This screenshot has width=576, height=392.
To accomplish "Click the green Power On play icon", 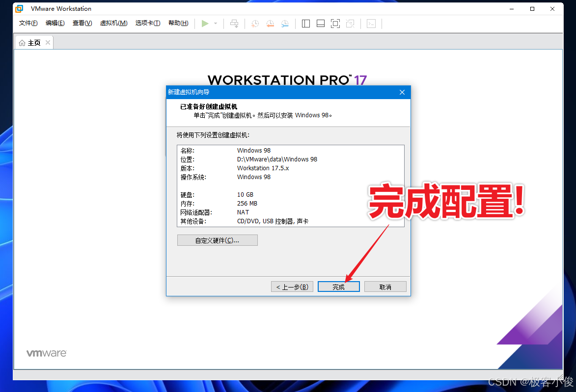I will [x=205, y=24].
